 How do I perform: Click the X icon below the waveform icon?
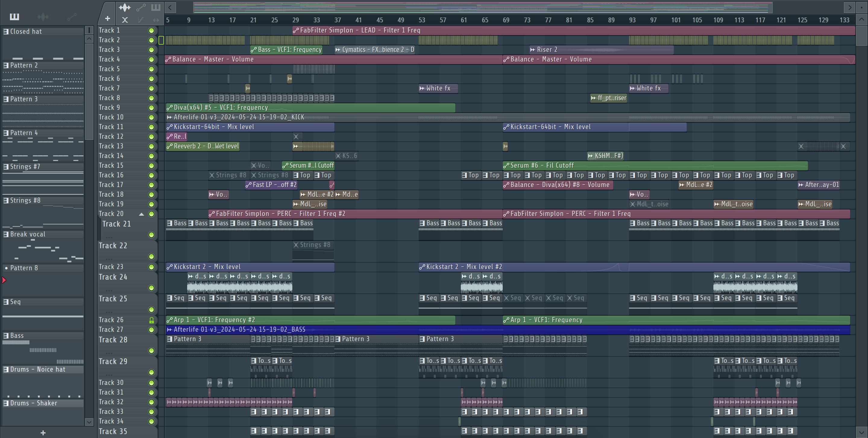(125, 20)
